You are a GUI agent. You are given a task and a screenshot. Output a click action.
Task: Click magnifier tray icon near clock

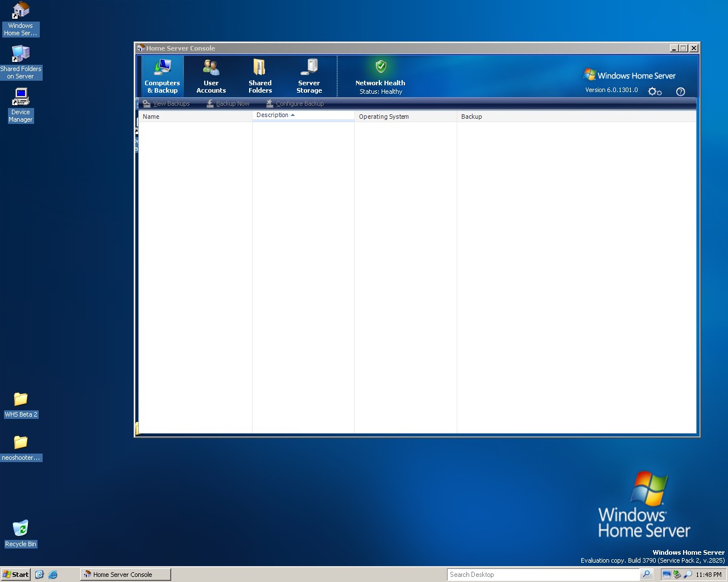688,575
